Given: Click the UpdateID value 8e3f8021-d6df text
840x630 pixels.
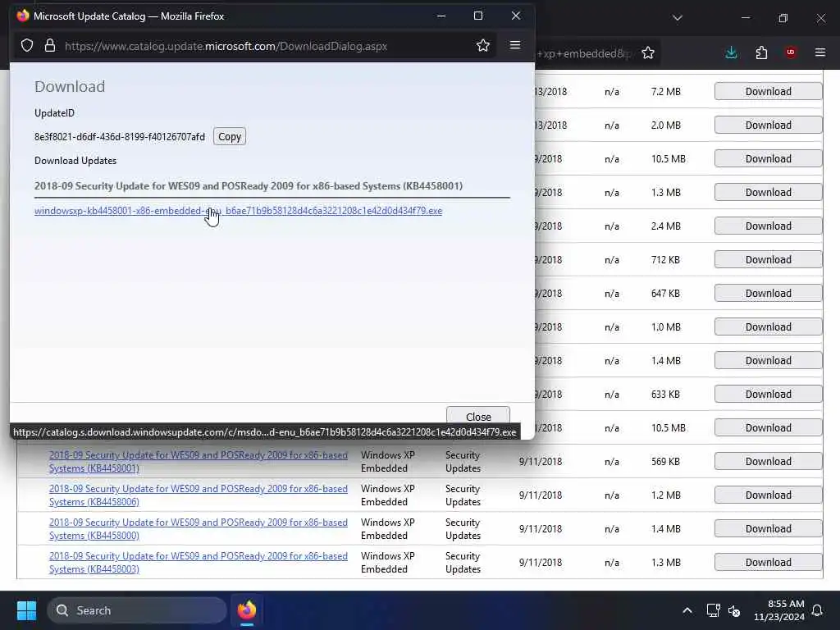Looking at the screenshot, I should 120,137.
